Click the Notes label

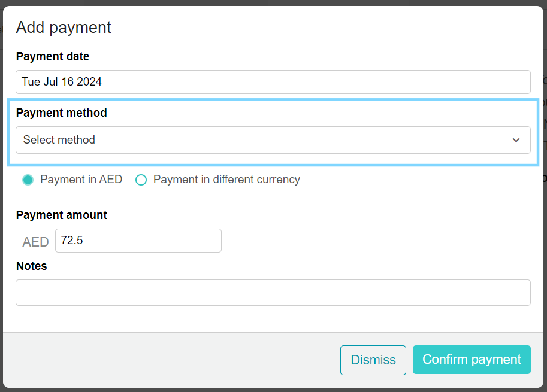[31, 266]
